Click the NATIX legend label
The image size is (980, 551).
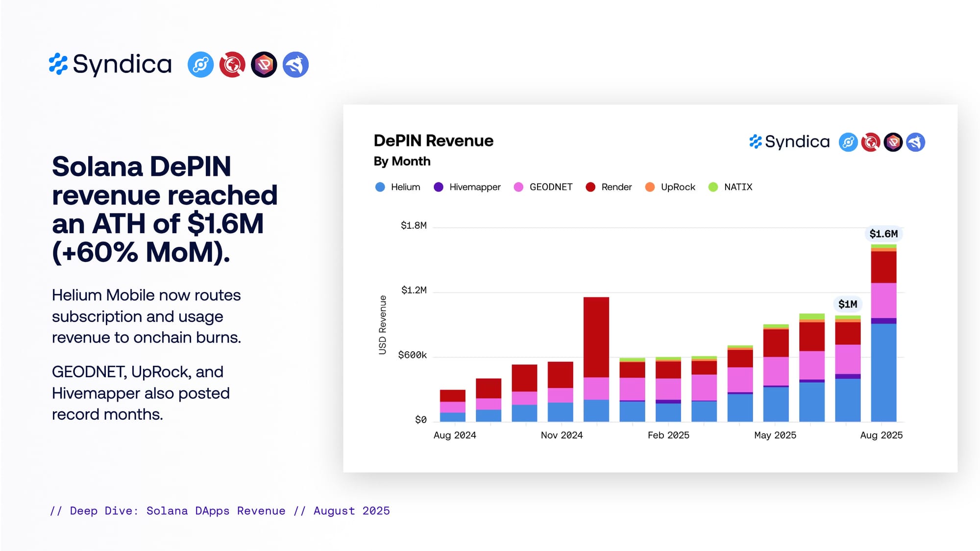pos(738,187)
